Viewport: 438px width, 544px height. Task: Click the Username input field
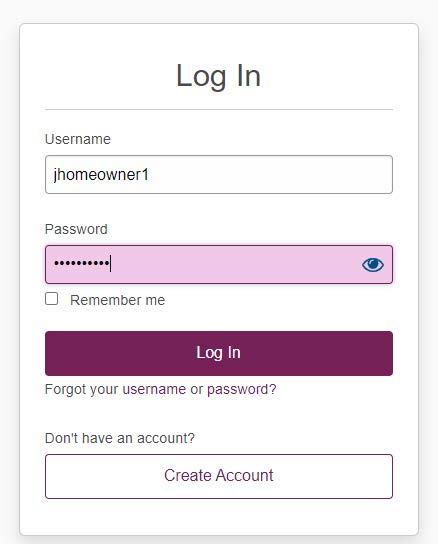(x=219, y=175)
